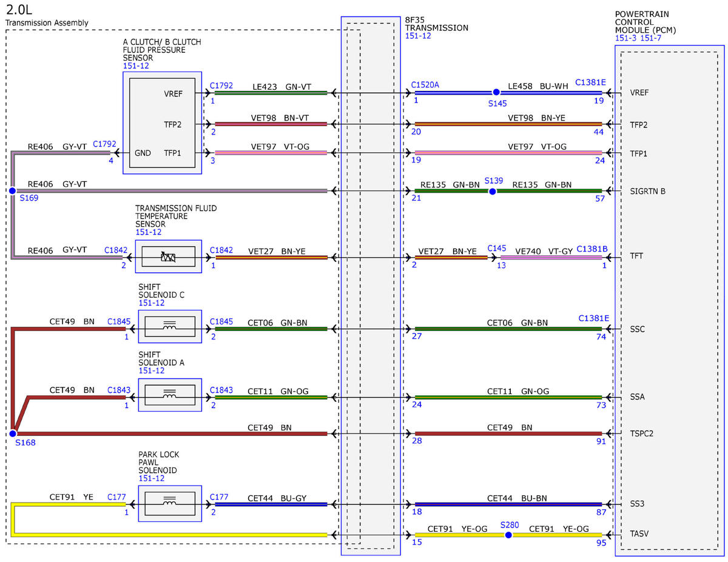Select the blue splice dot for S169
This screenshot has width=728, height=562.
(12, 190)
